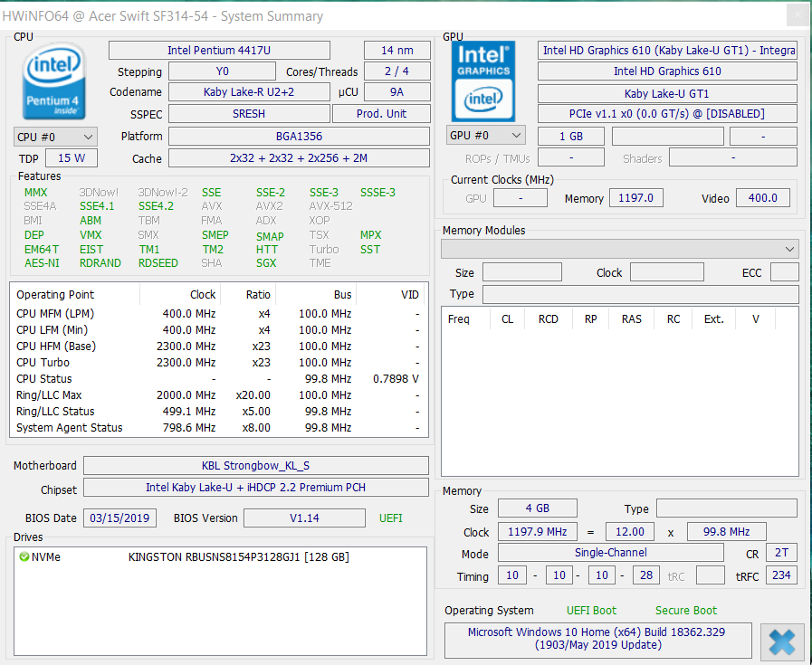Click the KBL Strongbow_KL_S motherboard field
Screen dimensions: 812x665
(256, 466)
